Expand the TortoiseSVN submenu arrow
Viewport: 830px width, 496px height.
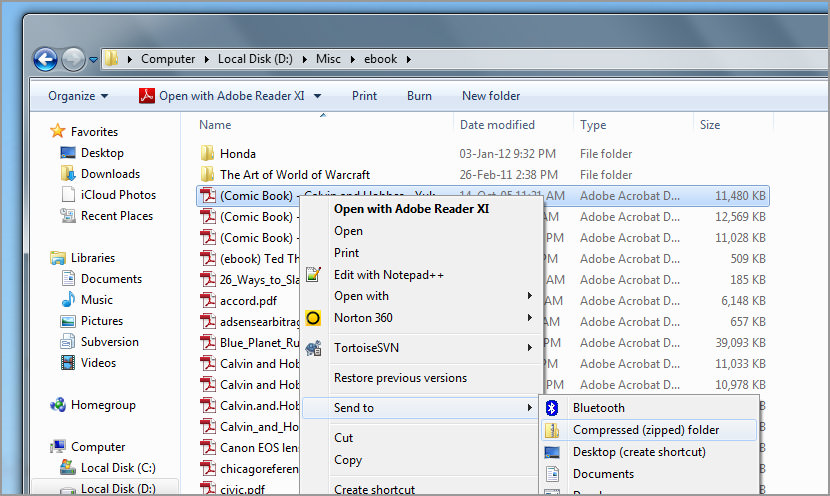[529, 348]
